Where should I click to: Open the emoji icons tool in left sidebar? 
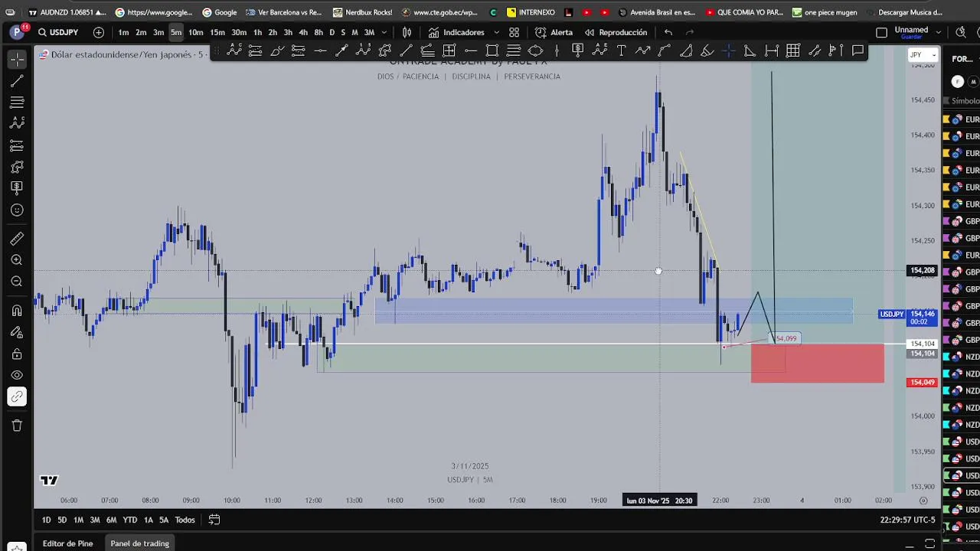click(17, 210)
